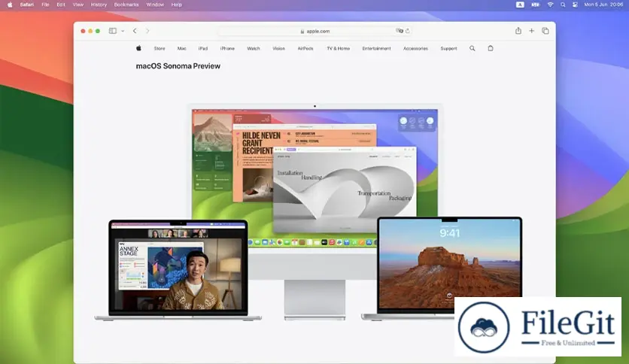Click the macOS Sonoma Preview heading
This screenshot has width=629, height=364.
[178, 66]
